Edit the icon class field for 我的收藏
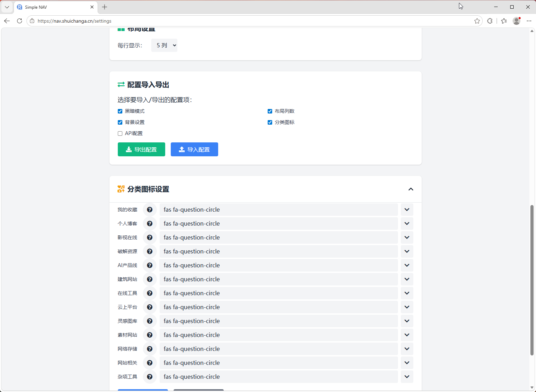Viewport: 536px width, 392px height. (279, 210)
